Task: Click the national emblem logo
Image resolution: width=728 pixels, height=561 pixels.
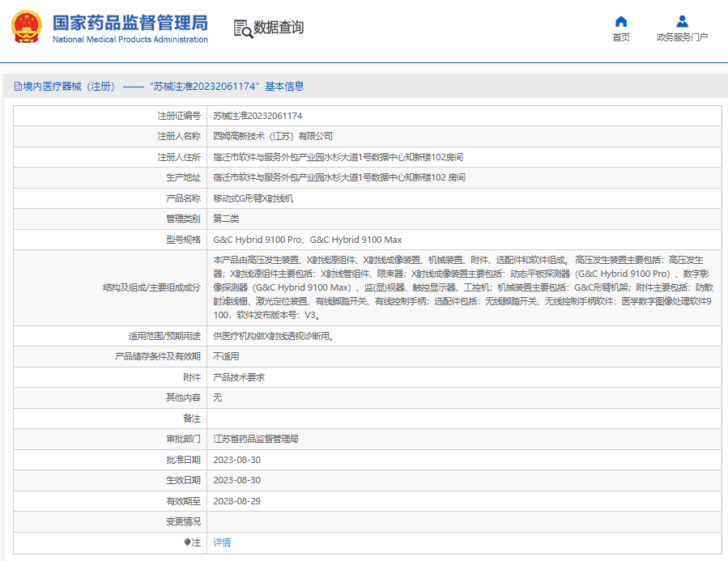Action: click(27, 27)
